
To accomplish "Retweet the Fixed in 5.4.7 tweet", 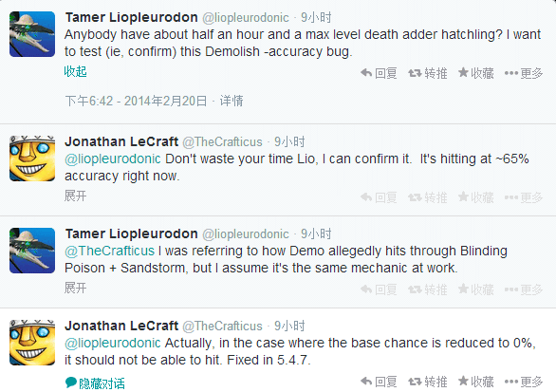I will coord(427,382).
